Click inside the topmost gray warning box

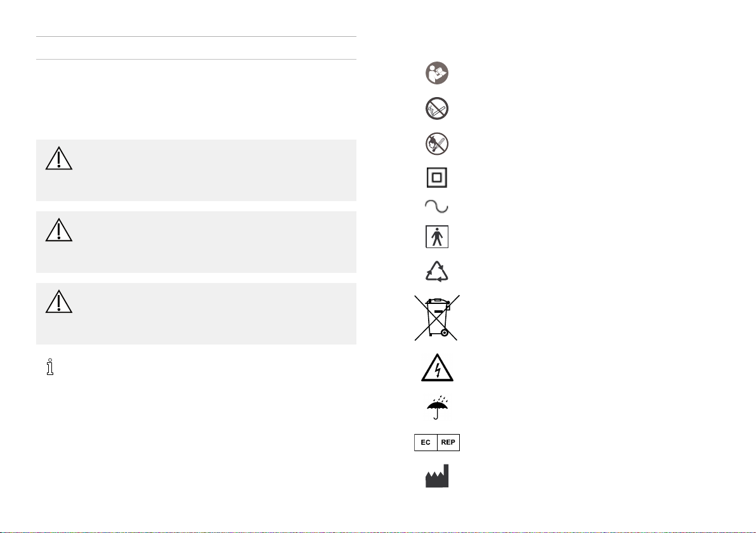coord(196,170)
